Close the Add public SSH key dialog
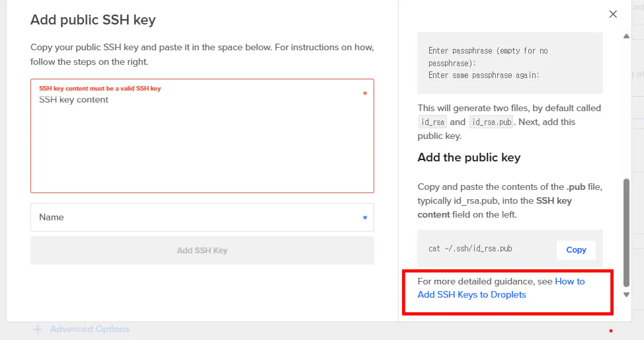This screenshot has height=340, width=644. click(613, 15)
